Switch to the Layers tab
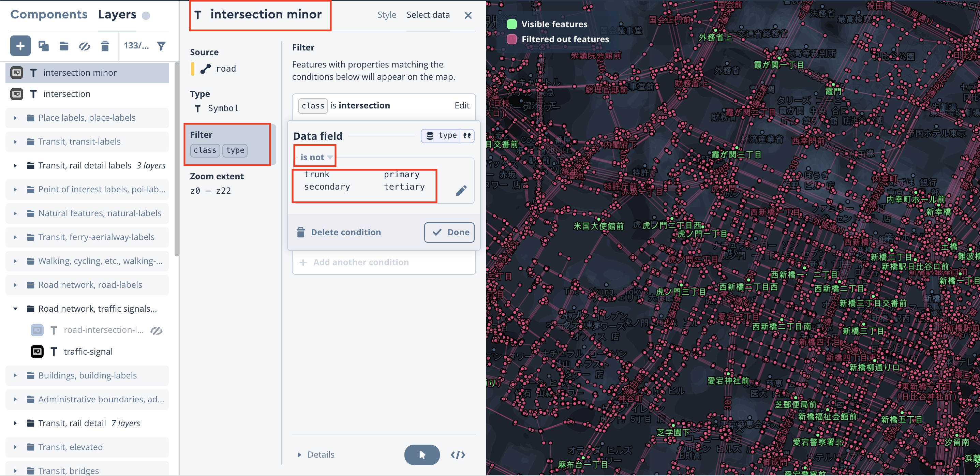 click(x=117, y=14)
